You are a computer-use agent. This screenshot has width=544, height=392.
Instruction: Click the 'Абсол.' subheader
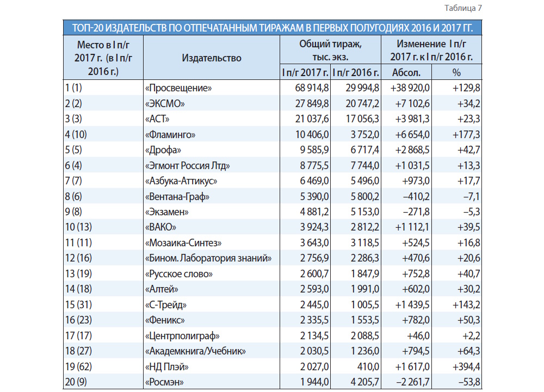[406, 72]
